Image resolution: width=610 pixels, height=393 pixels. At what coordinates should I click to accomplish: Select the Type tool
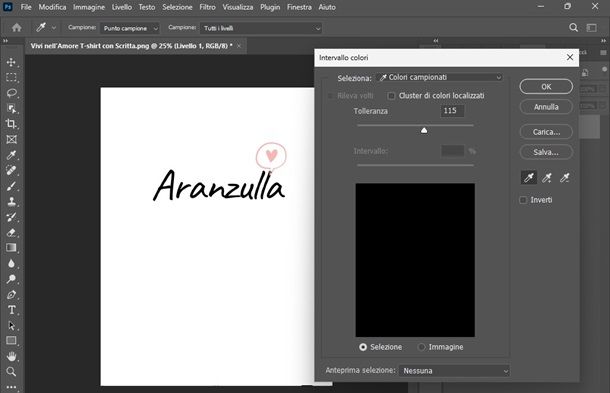click(11, 310)
